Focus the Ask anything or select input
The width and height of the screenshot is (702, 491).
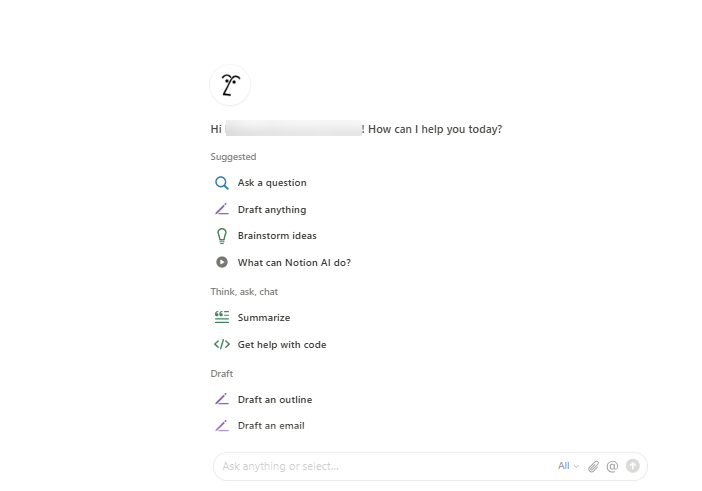point(380,466)
